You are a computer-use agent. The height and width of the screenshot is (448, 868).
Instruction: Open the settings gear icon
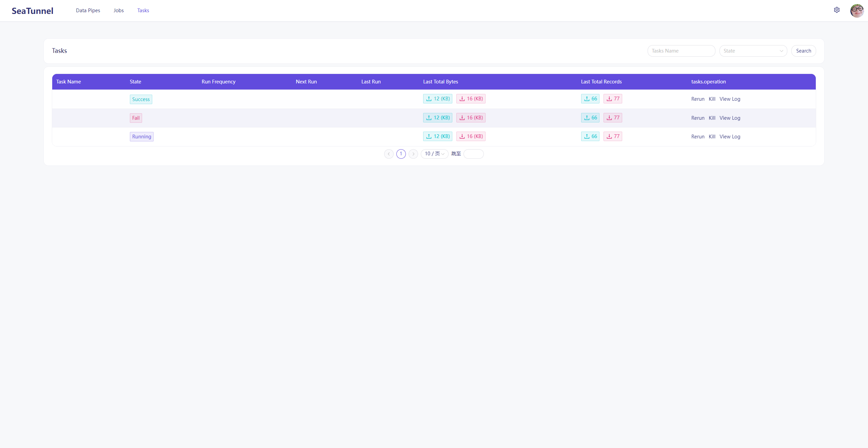[x=836, y=10]
